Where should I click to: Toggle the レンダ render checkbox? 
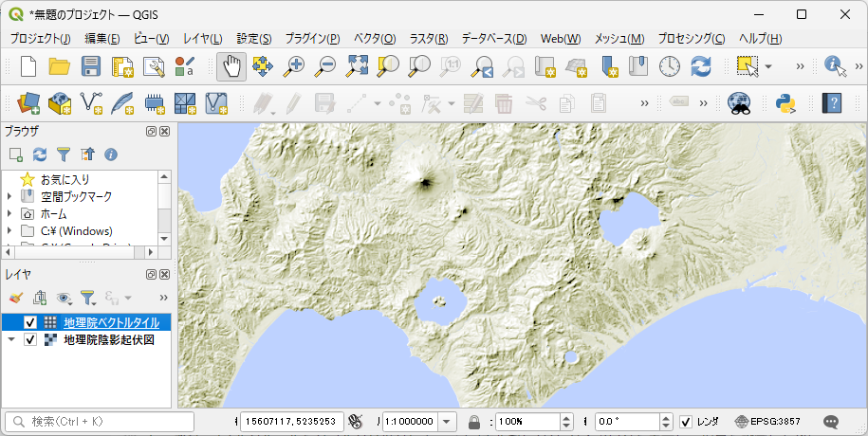(x=685, y=422)
